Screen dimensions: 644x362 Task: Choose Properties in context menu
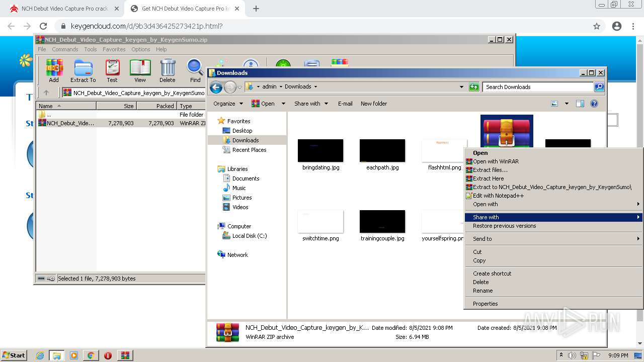(553, 304)
